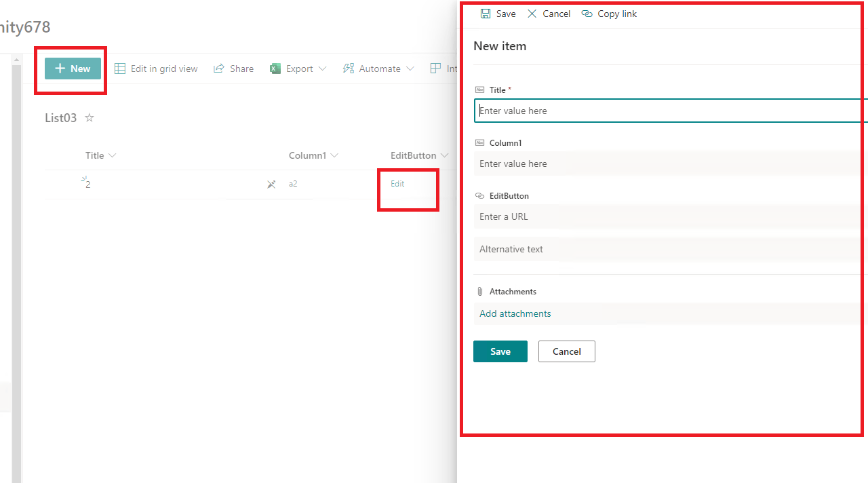This screenshot has height=483, width=868.
Task: Expand the Export dropdown chevron
Action: pos(322,69)
